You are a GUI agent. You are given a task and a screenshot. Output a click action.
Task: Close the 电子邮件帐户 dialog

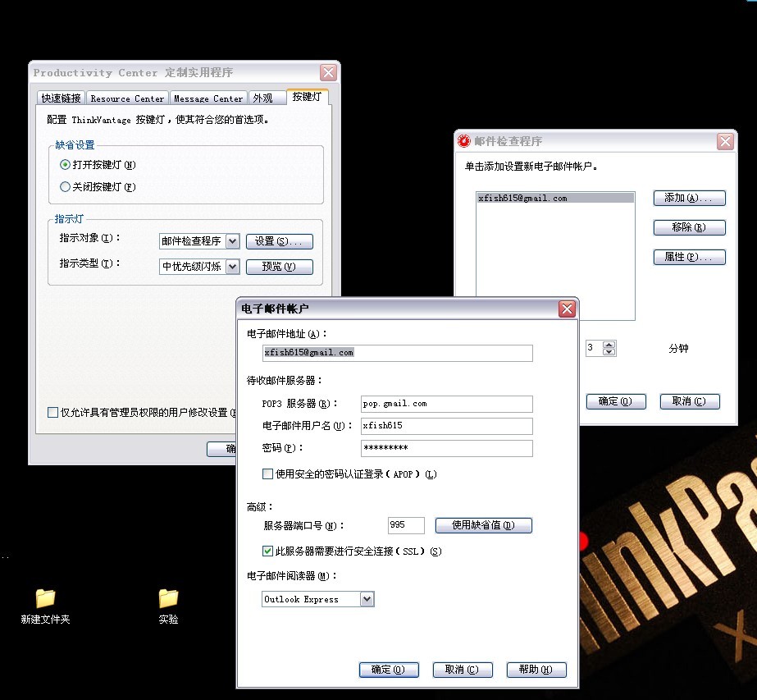coord(567,309)
